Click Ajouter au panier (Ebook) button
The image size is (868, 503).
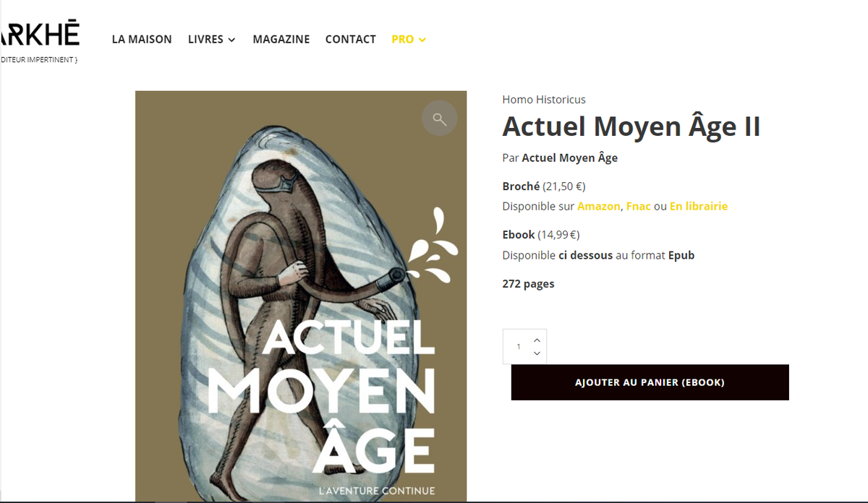[650, 382]
